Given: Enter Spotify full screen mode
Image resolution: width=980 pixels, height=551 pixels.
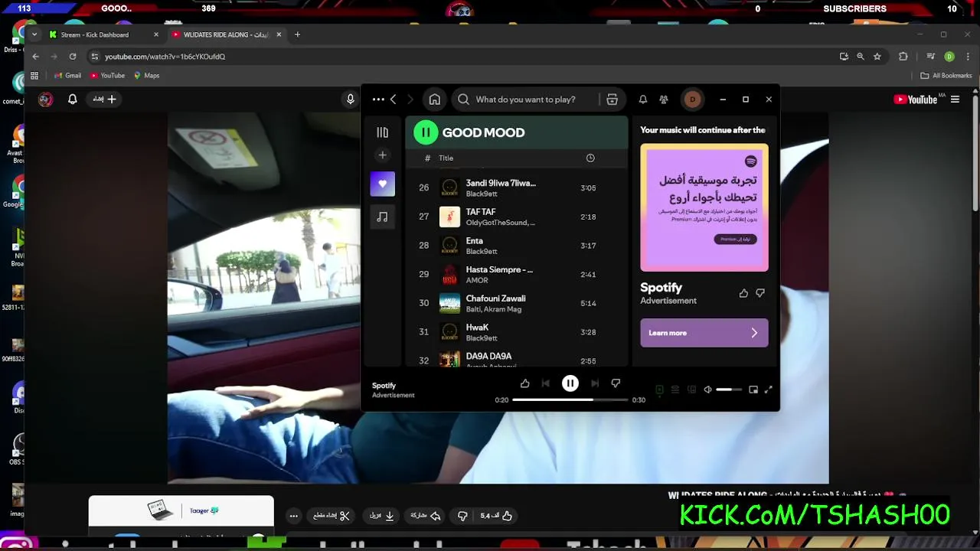Looking at the screenshot, I should click(x=769, y=390).
